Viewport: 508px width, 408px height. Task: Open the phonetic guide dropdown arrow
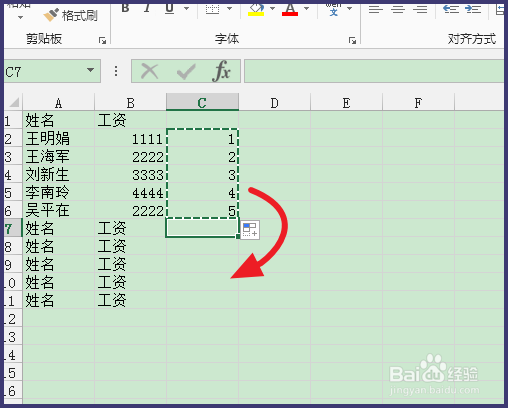(x=349, y=9)
